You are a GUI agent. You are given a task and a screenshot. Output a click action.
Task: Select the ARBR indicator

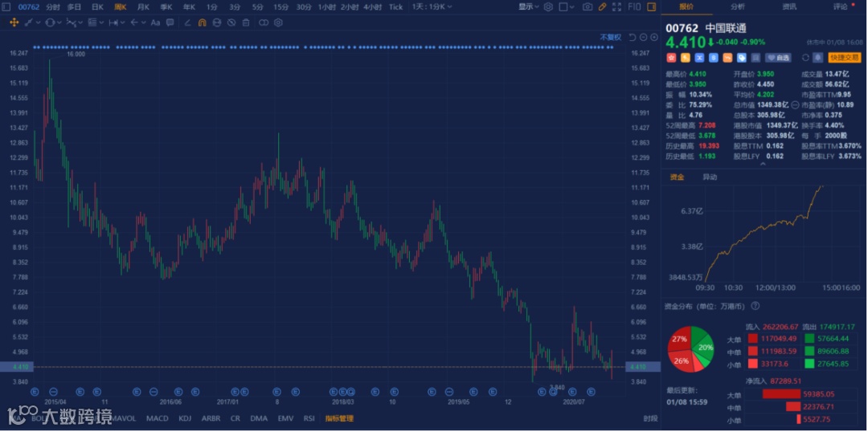[x=211, y=418]
